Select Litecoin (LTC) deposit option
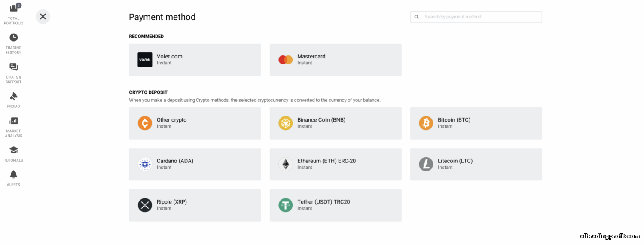644x244 pixels. 476,164
